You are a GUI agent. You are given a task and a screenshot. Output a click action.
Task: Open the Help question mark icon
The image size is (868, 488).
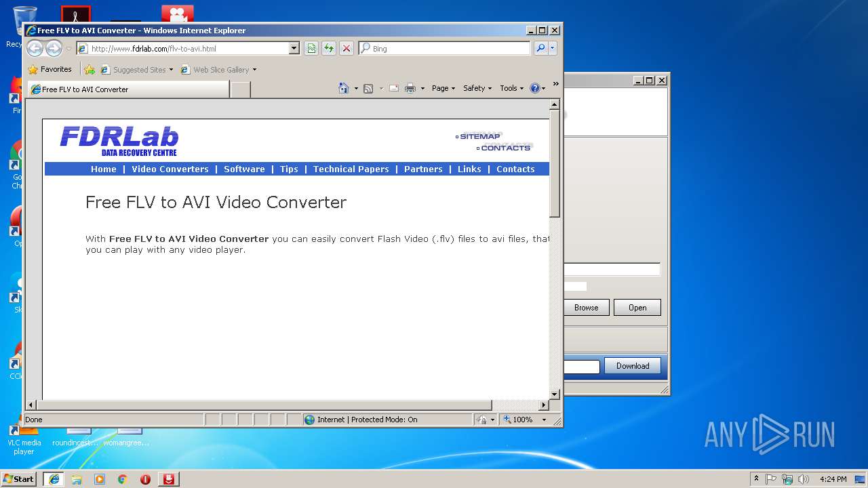coord(534,88)
